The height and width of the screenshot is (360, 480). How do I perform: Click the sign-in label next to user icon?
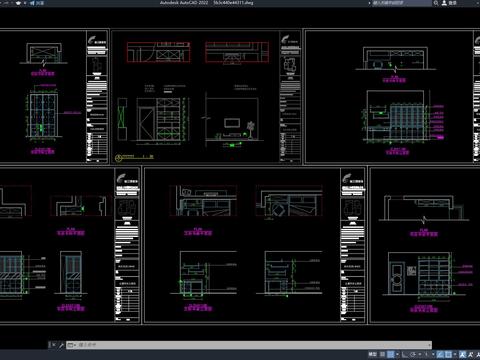click(452, 3)
